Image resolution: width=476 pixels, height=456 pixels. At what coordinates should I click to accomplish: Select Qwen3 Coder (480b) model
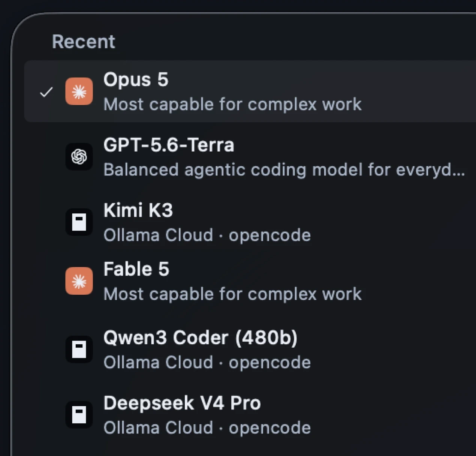point(250,349)
